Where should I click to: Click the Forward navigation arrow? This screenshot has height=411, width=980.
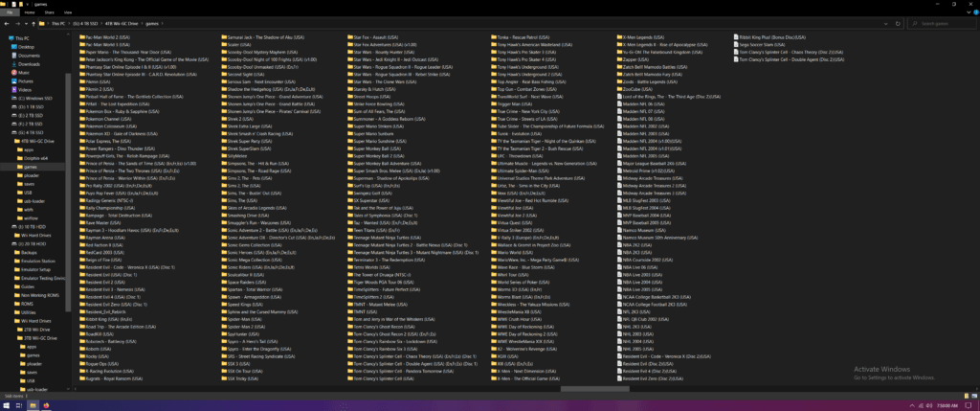pyautogui.click(x=17, y=24)
